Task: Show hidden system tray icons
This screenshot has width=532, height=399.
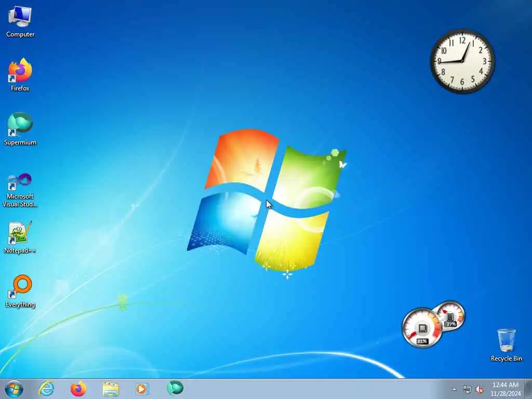Action: click(x=454, y=390)
